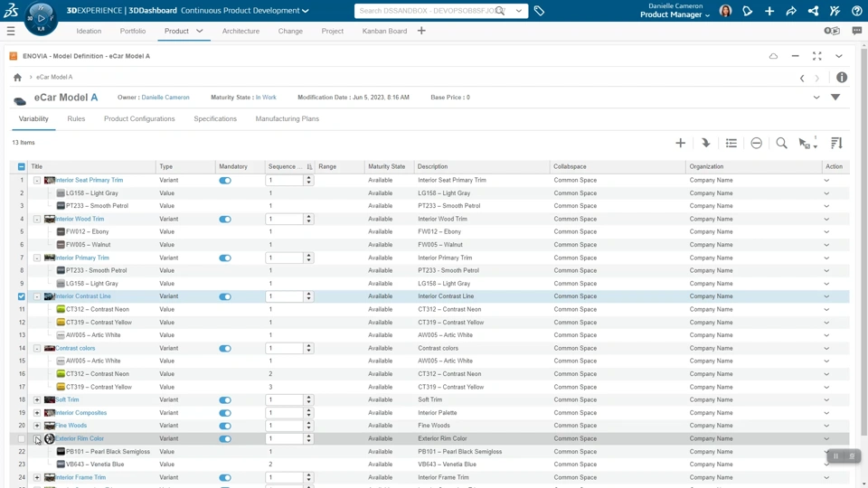Viewport: 868px width, 488px height.
Task: Click the cloud icon in widget header
Action: coord(773,56)
